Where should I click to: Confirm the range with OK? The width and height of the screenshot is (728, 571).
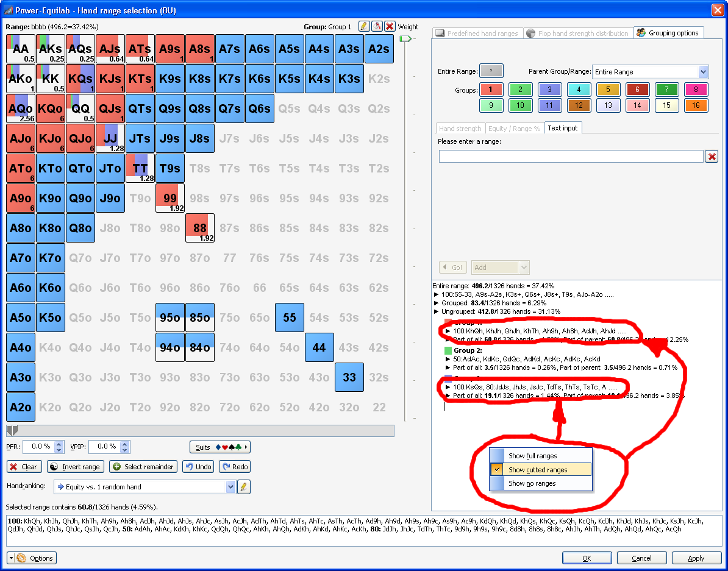[x=587, y=558]
